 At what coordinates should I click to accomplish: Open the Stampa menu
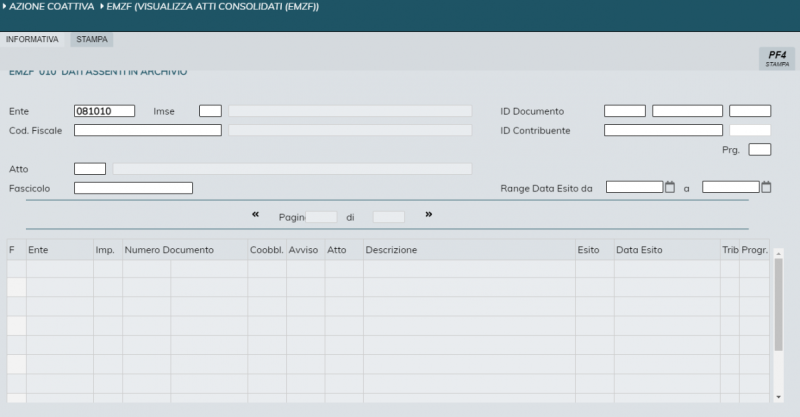[92, 39]
